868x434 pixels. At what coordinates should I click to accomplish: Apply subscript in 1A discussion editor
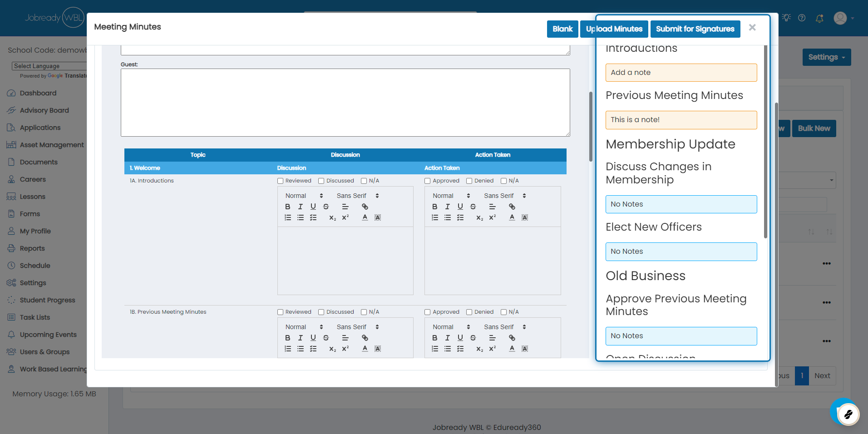point(332,217)
